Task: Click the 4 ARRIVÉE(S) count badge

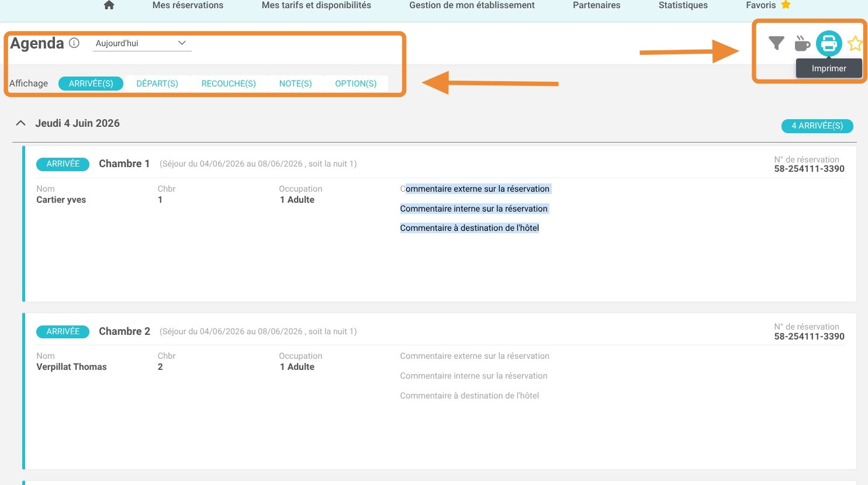Action: click(817, 126)
